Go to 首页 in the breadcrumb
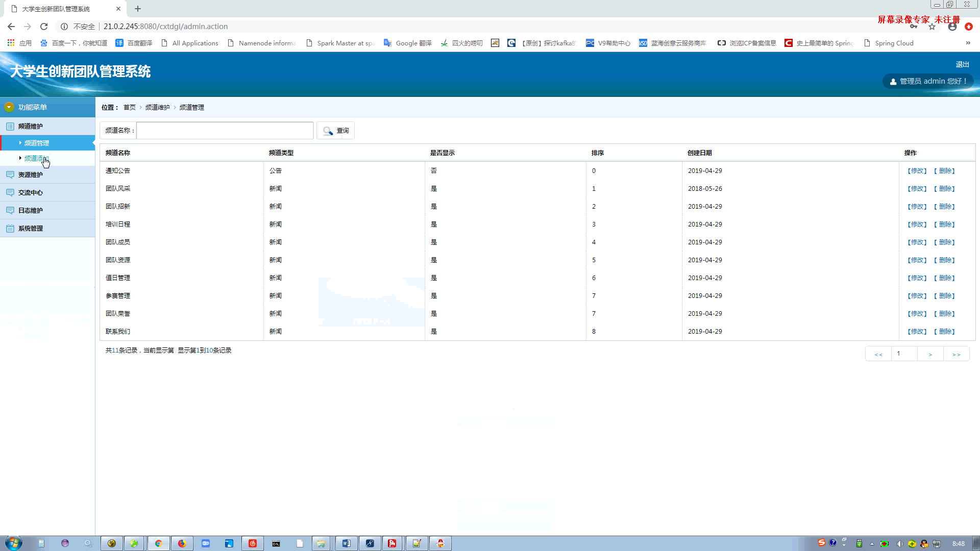This screenshot has height=551, width=980. pyautogui.click(x=129, y=107)
